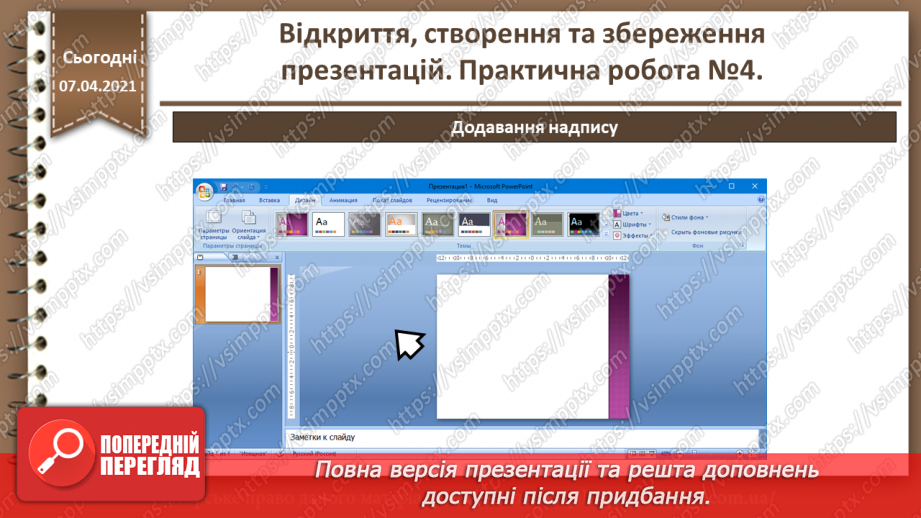Click the Заметки к слайду notes field
This screenshot has width=921, height=518.
(x=522, y=438)
